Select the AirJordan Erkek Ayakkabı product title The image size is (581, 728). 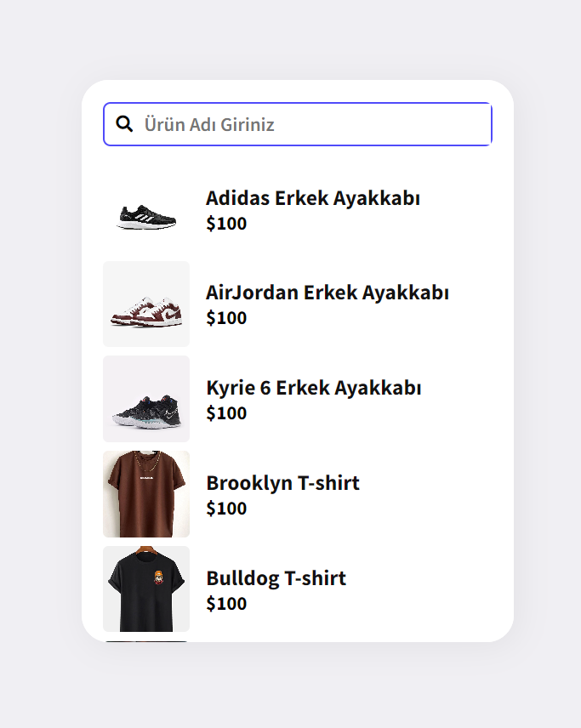coord(328,292)
